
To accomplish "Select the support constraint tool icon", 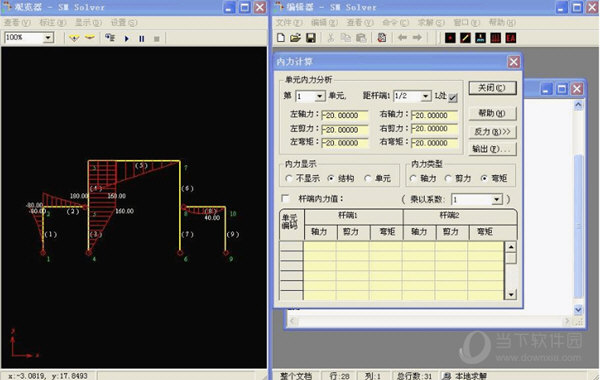I will [x=481, y=38].
